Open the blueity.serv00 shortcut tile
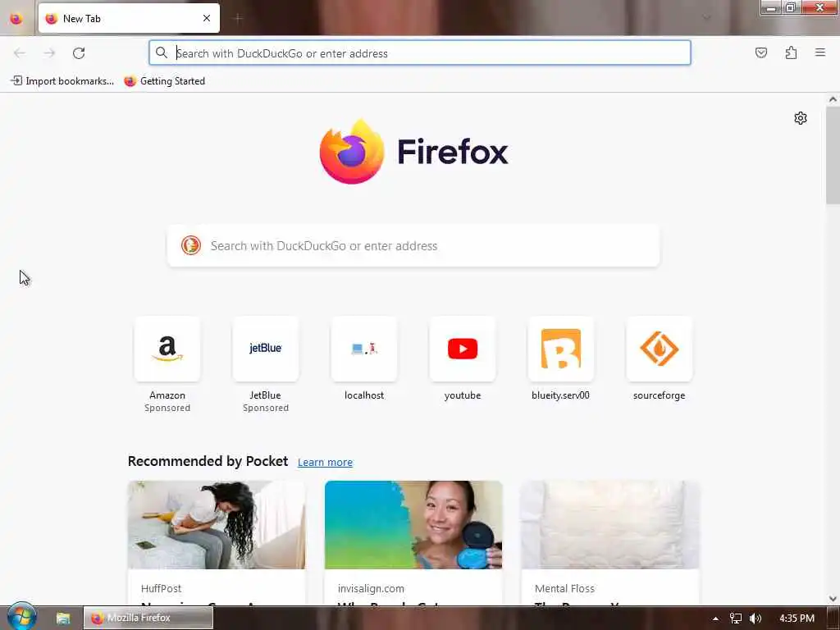 561,349
